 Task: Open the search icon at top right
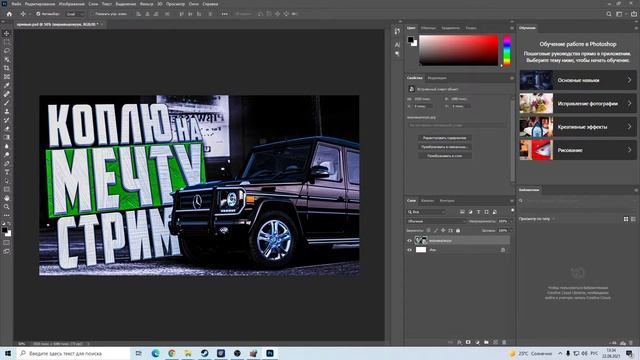click(x=609, y=14)
